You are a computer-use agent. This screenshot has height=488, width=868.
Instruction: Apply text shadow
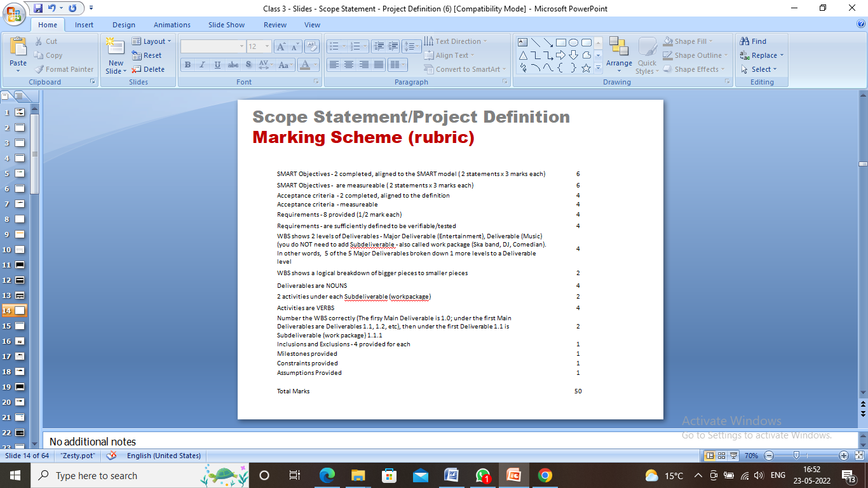(248, 65)
